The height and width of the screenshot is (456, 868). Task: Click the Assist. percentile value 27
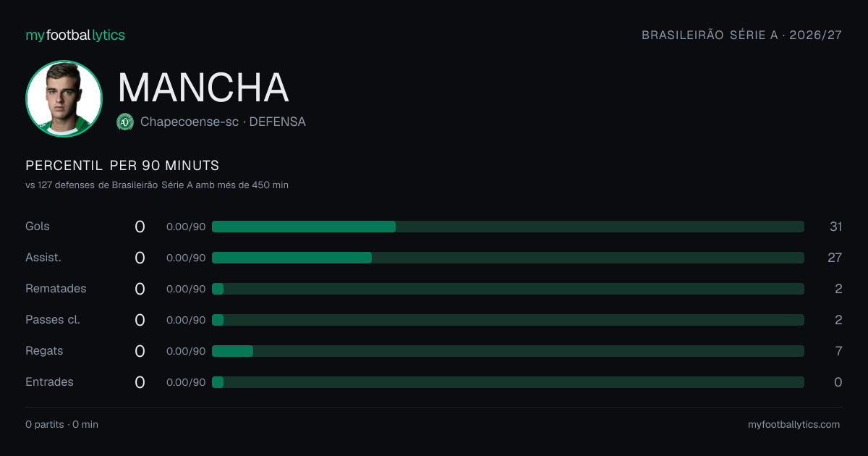coord(835,258)
